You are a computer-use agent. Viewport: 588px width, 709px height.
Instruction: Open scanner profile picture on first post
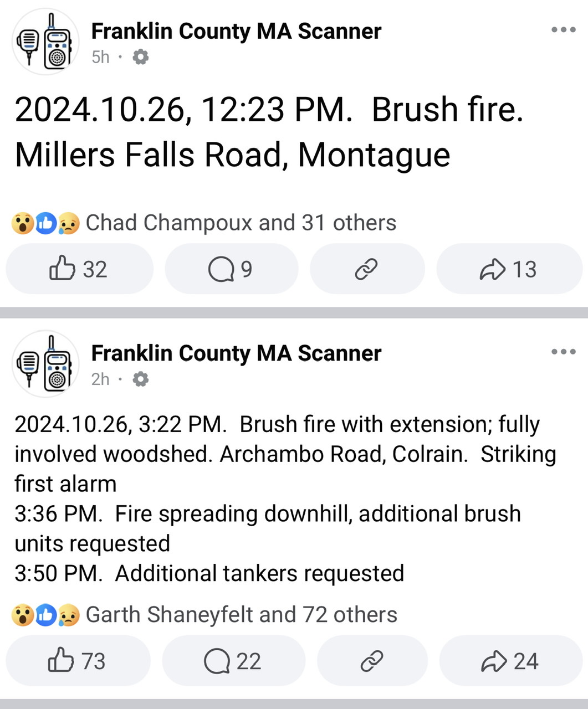click(x=45, y=42)
